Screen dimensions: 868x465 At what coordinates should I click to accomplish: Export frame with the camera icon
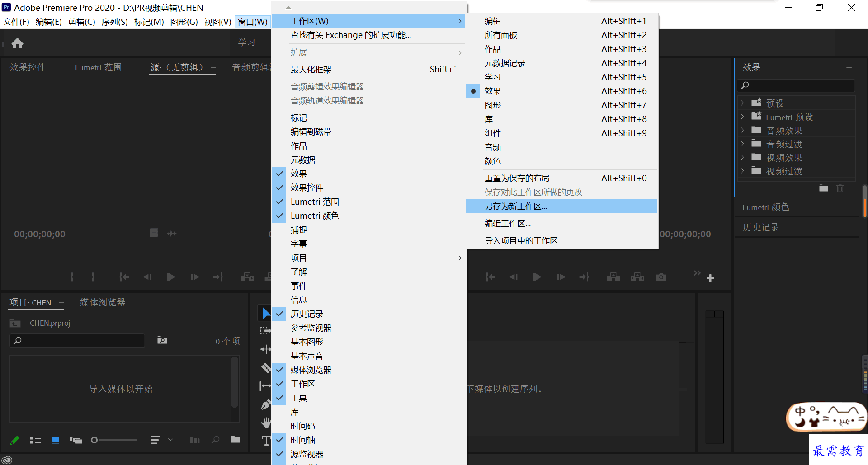tap(661, 277)
